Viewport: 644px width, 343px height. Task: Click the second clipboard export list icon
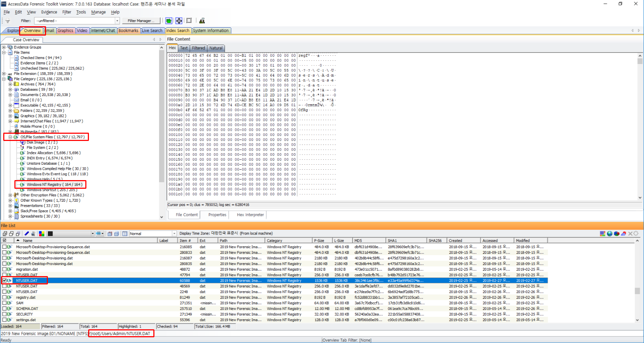117,234
